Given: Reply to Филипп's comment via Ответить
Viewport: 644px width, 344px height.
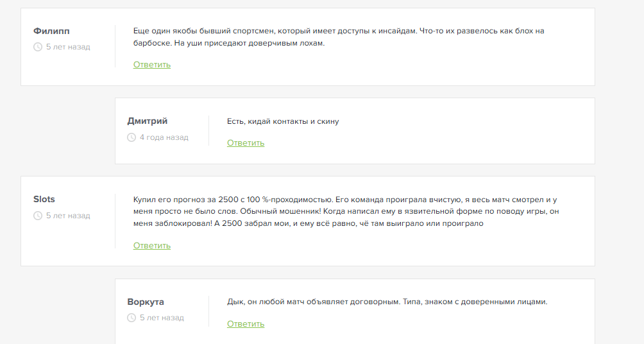Looking at the screenshot, I should pos(152,64).
